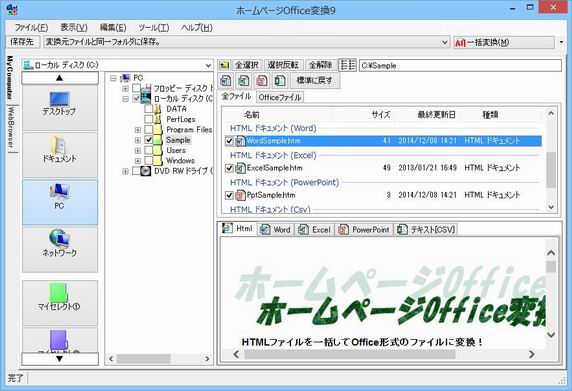Open the デスクトップ shortcut in sidebar
This screenshot has width=572, height=391.
(x=60, y=107)
